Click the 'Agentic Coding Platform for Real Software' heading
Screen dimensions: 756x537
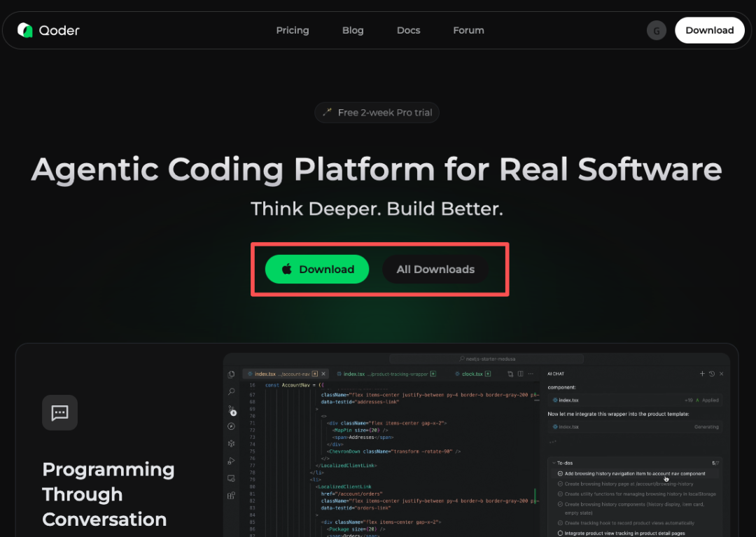[x=377, y=169]
